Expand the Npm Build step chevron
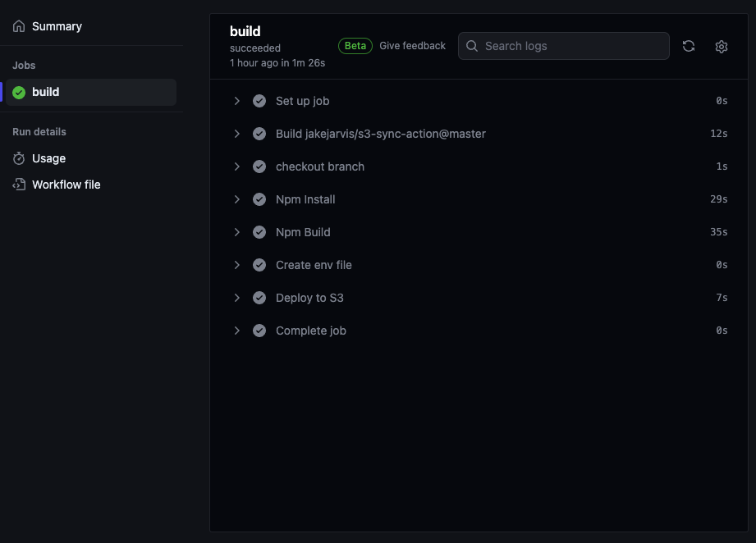 tap(236, 232)
